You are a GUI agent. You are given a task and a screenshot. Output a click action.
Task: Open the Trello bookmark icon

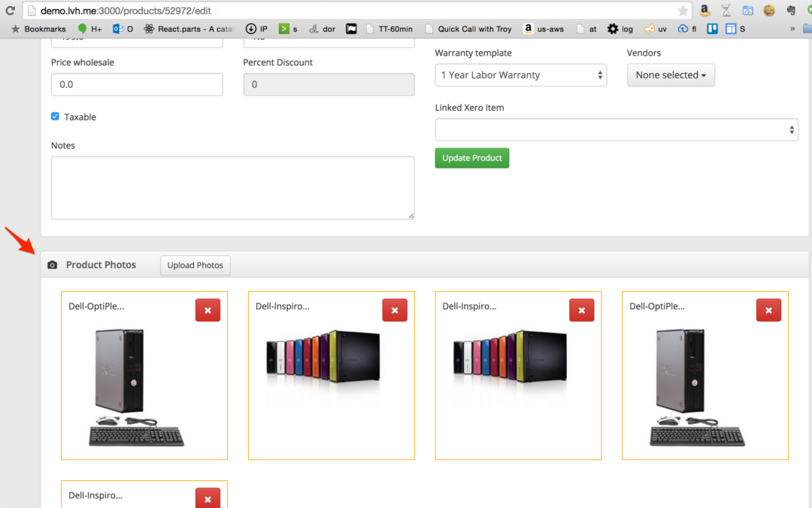pyautogui.click(x=713, y=29)
